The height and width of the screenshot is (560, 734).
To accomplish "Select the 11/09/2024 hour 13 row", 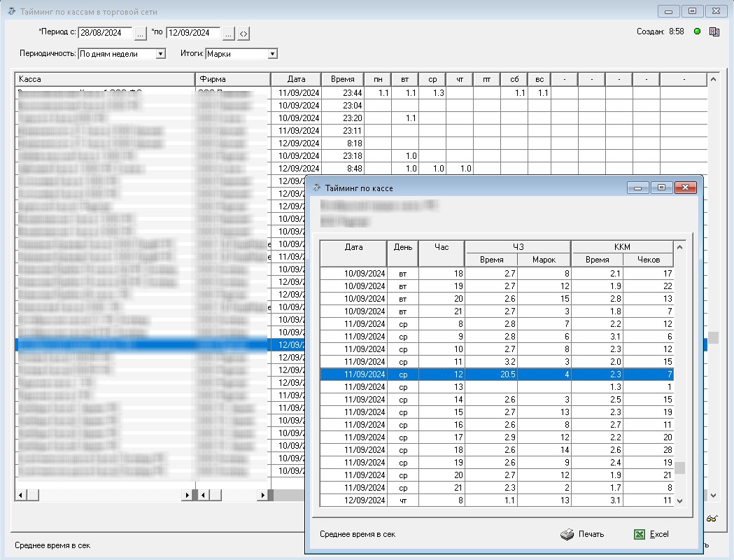I will tap(497, 387).
